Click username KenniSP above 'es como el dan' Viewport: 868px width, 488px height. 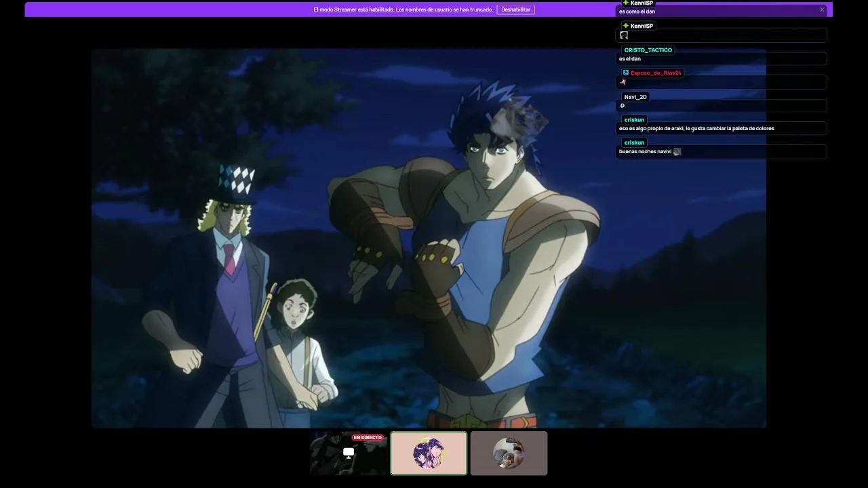(x=642, y=3)
